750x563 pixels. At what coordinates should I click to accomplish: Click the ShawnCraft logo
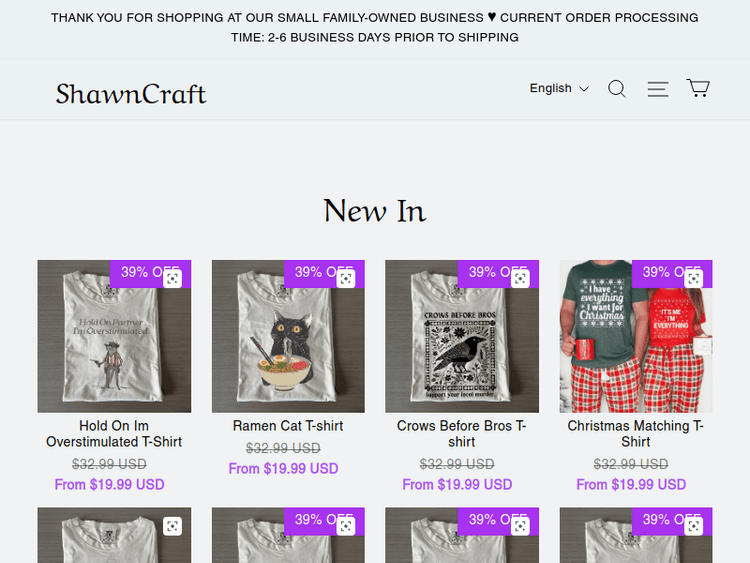tap(131, 94)
